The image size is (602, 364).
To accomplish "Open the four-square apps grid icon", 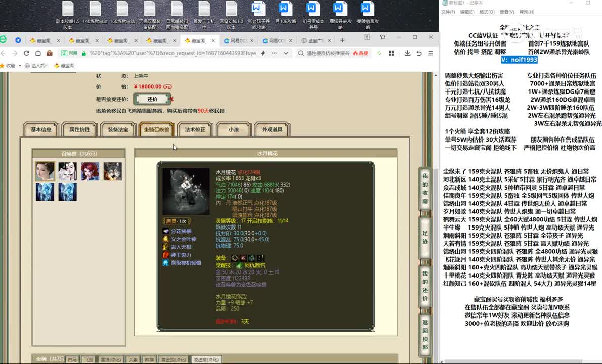I will click(391, 53).
